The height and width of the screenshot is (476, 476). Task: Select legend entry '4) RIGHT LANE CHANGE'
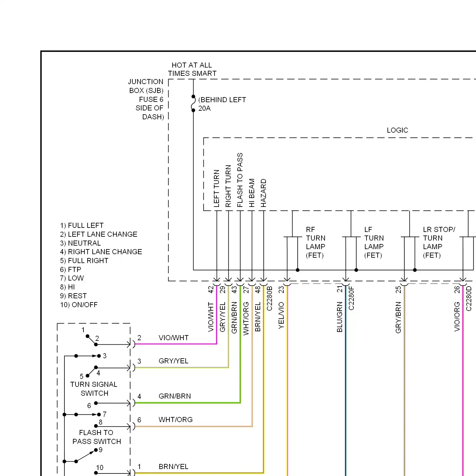coord(101,252)
